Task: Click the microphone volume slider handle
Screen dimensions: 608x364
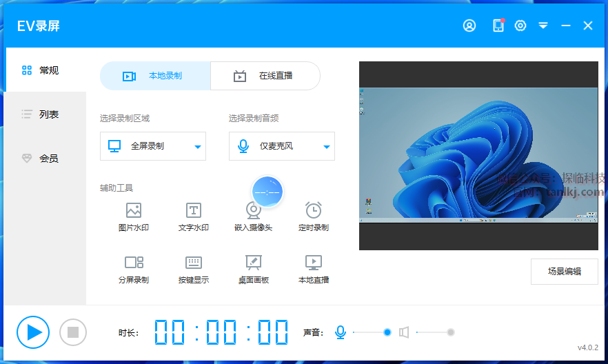Action: coord(387,332)
